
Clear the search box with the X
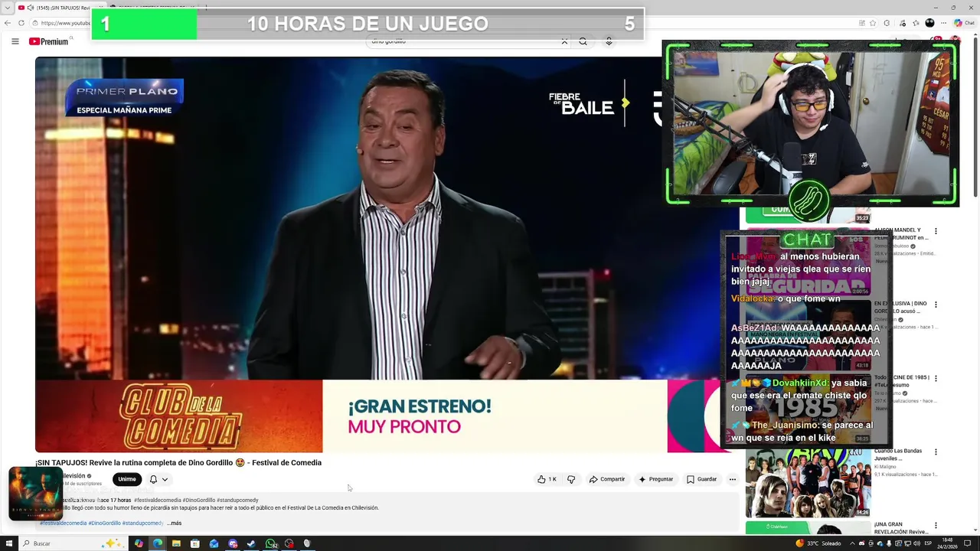[x=564, y=41]
